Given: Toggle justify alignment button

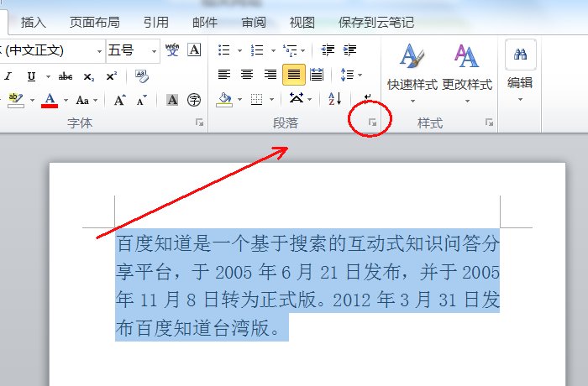Looking at the screenshot, I should (x=294, y=75).
